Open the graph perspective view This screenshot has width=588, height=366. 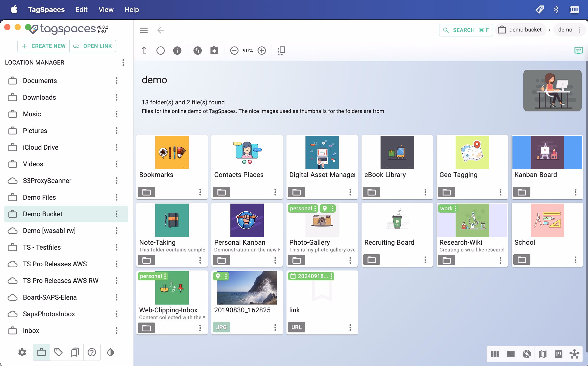click(575, 354)
